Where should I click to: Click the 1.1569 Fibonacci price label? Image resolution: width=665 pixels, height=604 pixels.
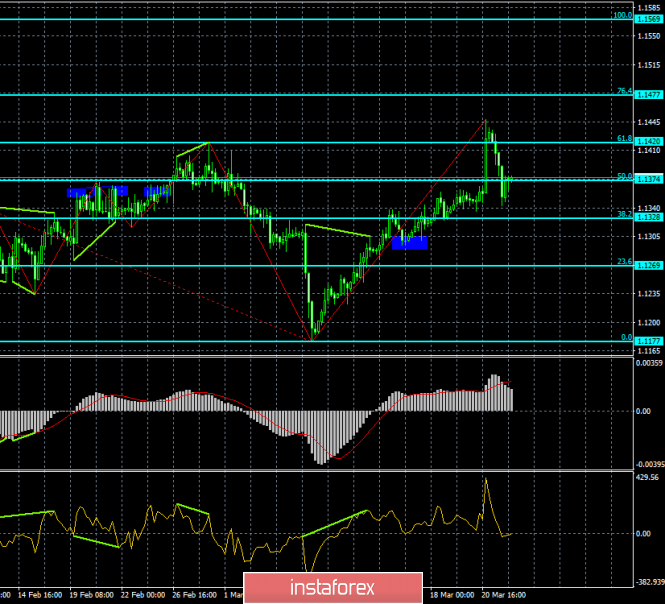tap(649, 19)
